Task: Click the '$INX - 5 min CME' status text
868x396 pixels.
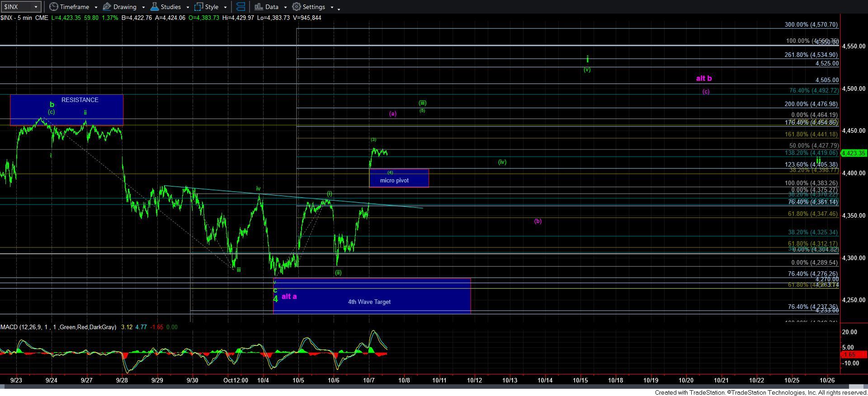Action: (x=24, y=18)
